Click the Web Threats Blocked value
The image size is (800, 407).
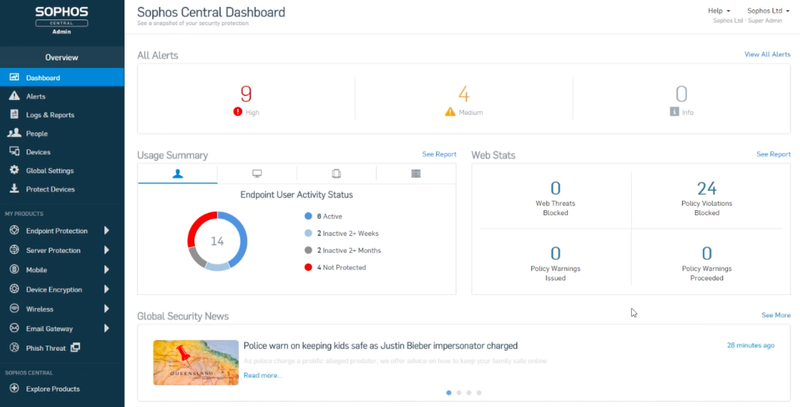556,189
